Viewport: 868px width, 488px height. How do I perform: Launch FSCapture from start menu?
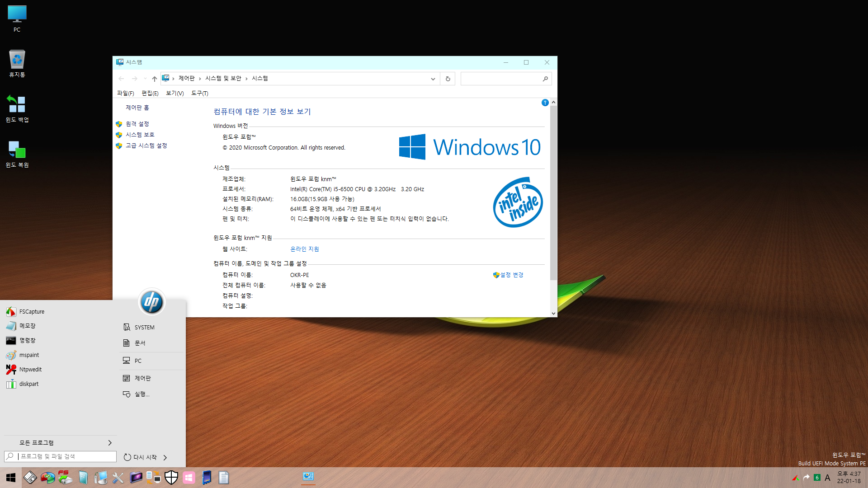[x=60, y=311]
